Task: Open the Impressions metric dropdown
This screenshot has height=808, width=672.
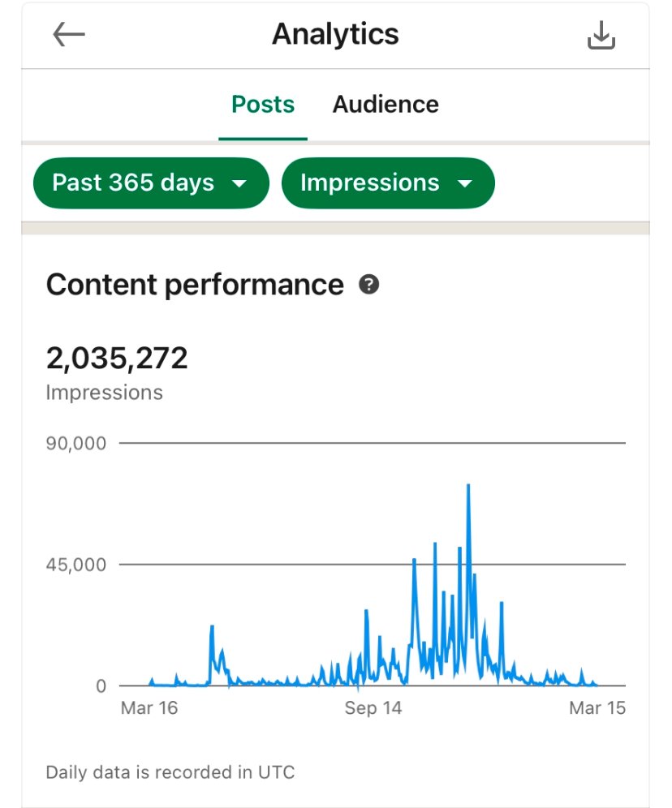Action: 387,183
